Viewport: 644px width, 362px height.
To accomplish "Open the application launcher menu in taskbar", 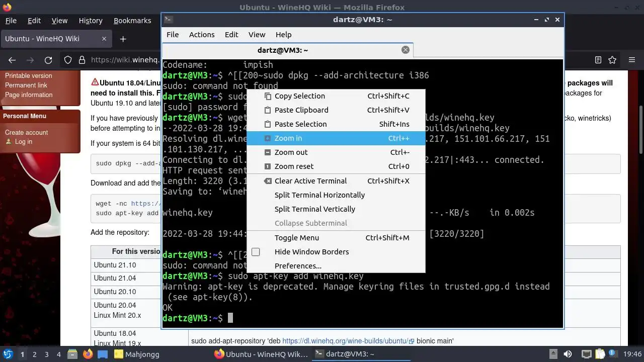I will tap(8, 354).
